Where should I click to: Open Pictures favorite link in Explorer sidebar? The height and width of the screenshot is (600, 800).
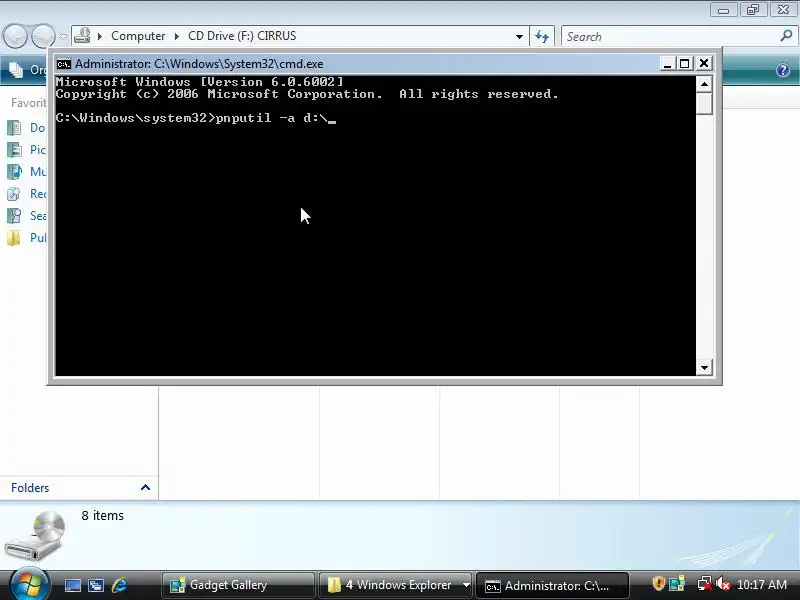pyautogui.click(x=27, y=149)
